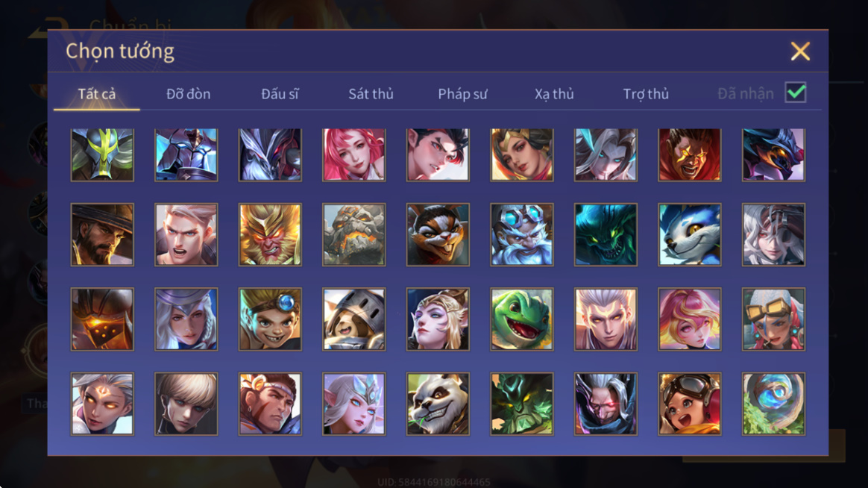Open the Xạ thủ tab
This screenshot has height=488, width=868.
[554, 93]
